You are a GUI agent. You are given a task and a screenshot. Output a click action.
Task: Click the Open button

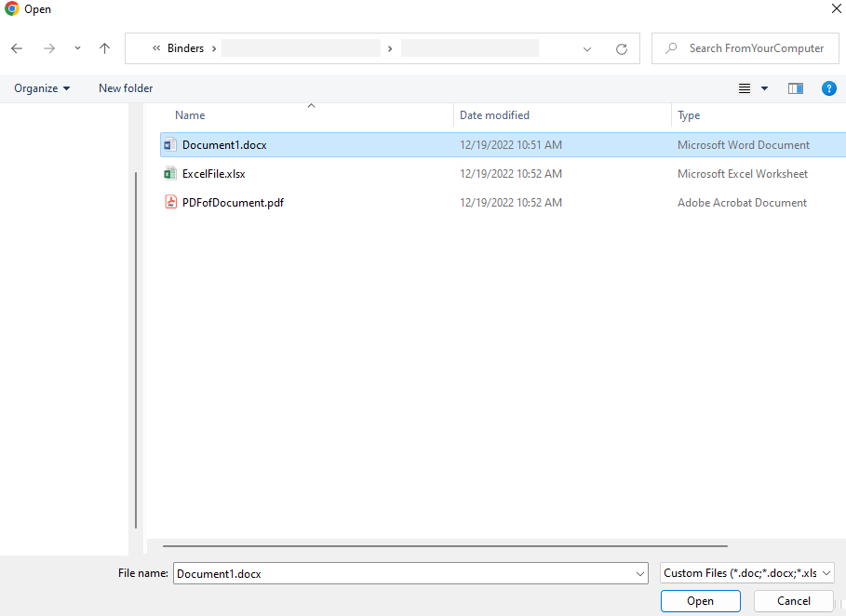point(700,601)
